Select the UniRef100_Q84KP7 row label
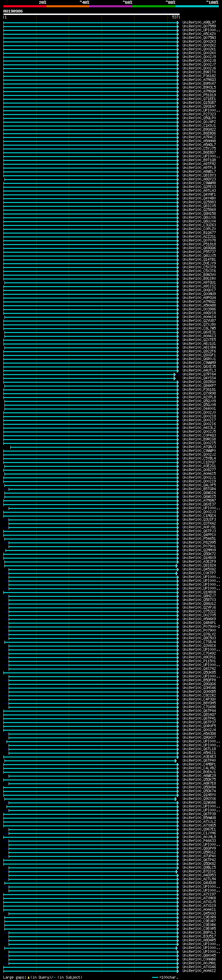Image resolution: width=222 pixels, height=980 pixels. click(x=199, y=386)
